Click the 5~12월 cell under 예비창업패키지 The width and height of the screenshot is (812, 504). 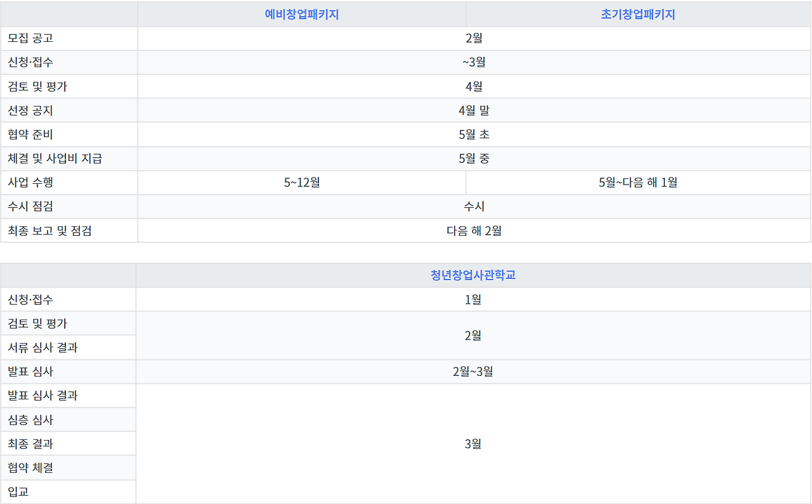click(301, 182)
